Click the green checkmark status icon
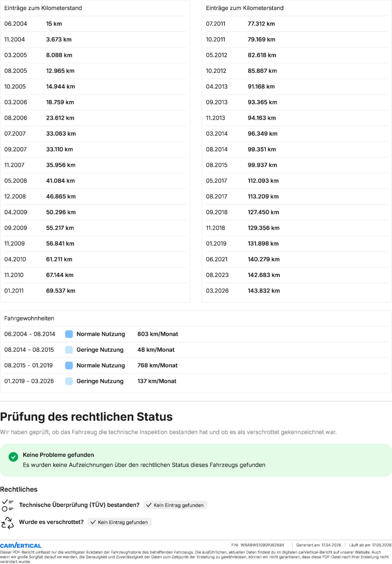Screen dimensions: 392x564 [x=13, y=457]
